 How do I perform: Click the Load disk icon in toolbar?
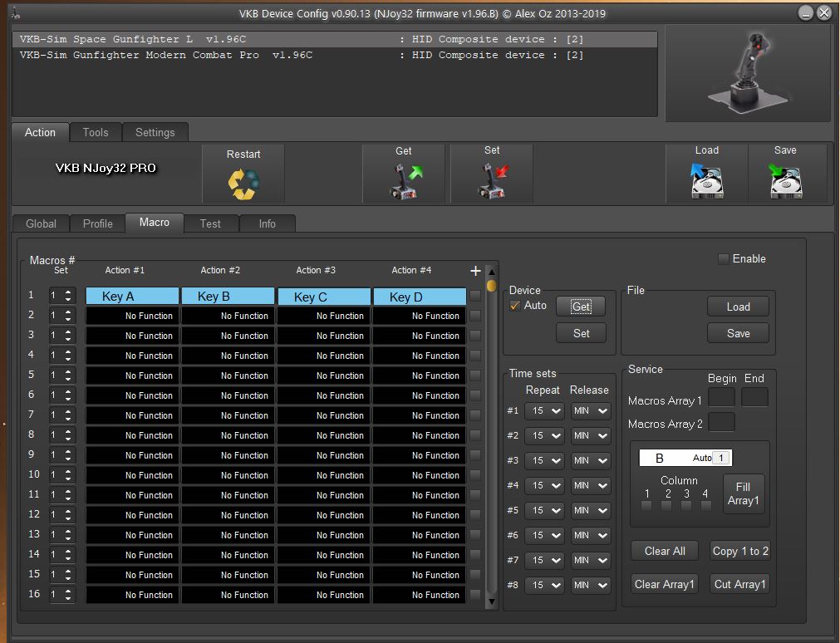pos(707,181)
